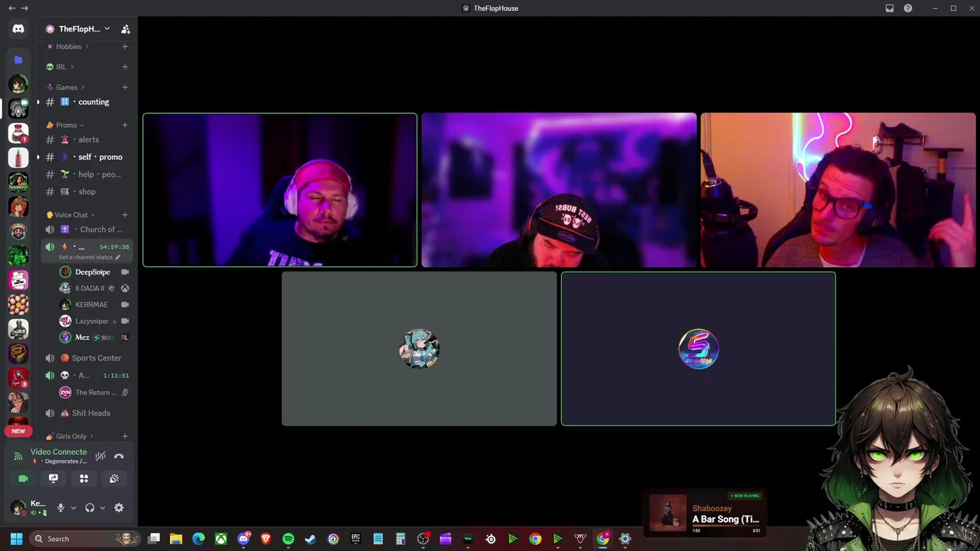The height and width of the screenshot is (551, 980).
Task: Click Set a channel status
Action: (x=89, y=257)
